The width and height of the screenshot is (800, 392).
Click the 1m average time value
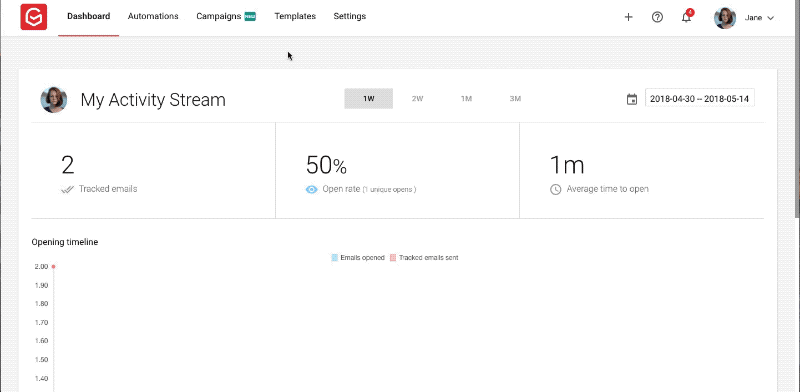[566, 165]
